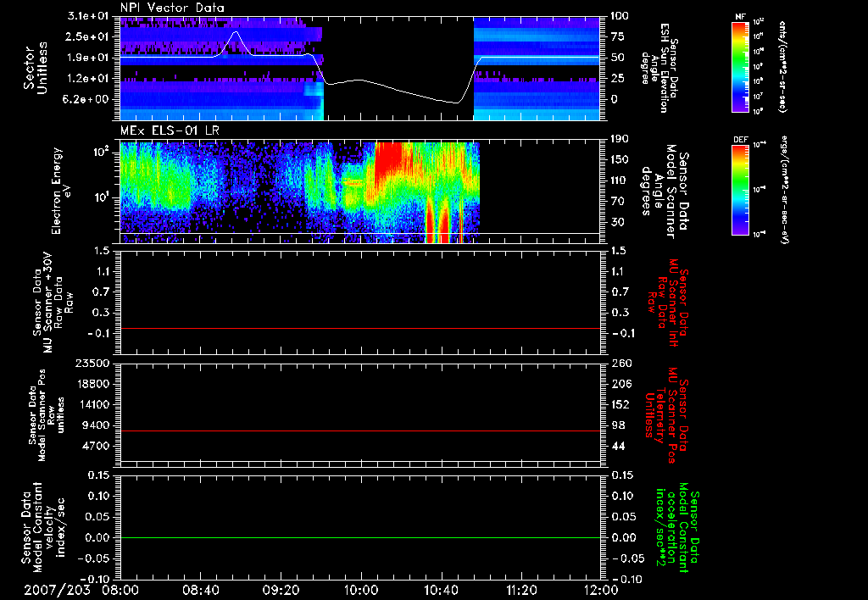Viewport: 868px width, 600px height.
Task: Click the 08:00 time axis label
Action: point(120,590)
